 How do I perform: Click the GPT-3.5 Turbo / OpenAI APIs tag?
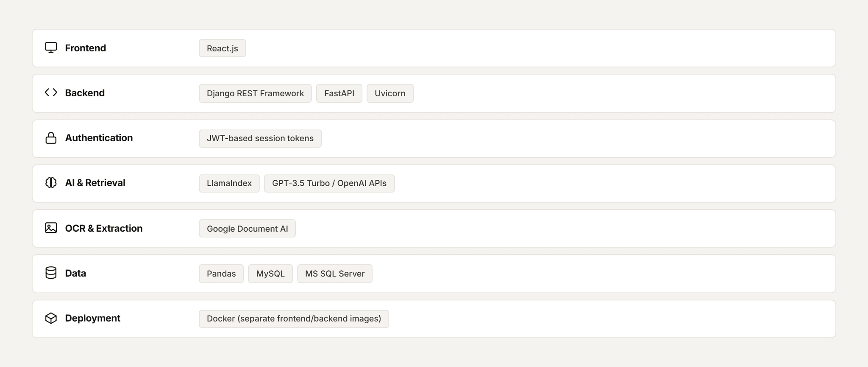click(329, 183)
